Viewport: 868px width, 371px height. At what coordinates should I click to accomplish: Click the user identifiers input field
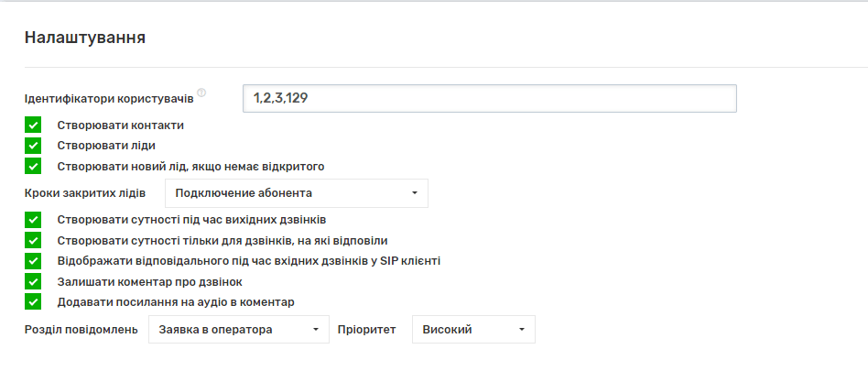pos(489,98)
